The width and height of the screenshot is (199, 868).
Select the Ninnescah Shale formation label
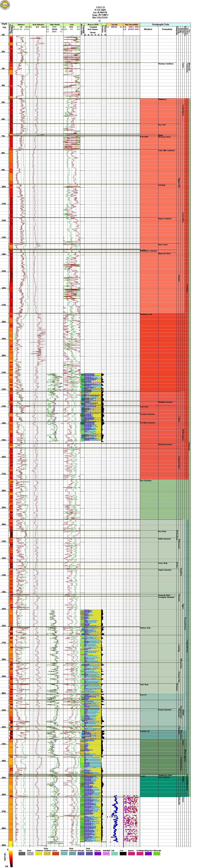(x=164, y=253)
